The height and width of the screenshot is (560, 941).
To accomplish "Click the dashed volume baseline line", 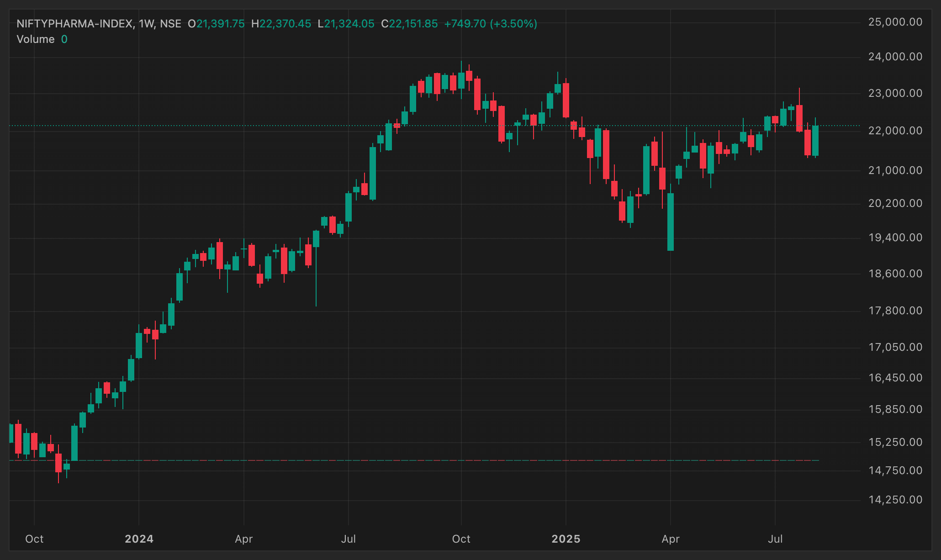I will pos(414,460).
